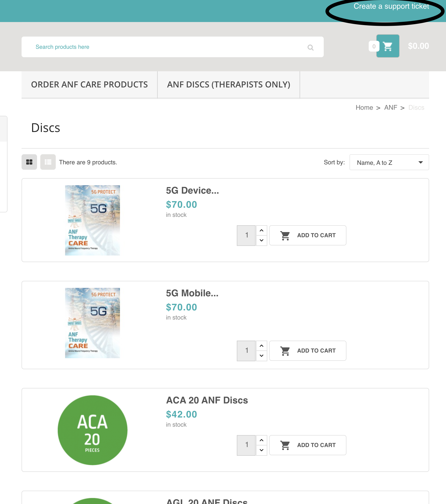Open ORDER ANF CARE PRODUCTS menu
Screen dimensions: 446x504
89,85
